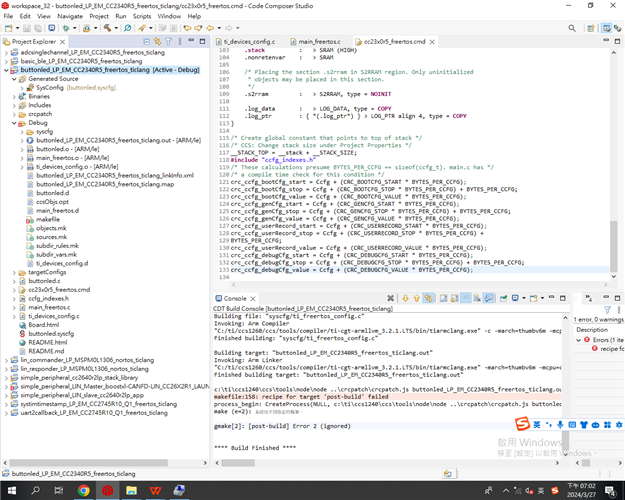This screenshot has height=500, width=625.
Task: Click Display Selected Console monitor icon
Action: coord(515,298)
